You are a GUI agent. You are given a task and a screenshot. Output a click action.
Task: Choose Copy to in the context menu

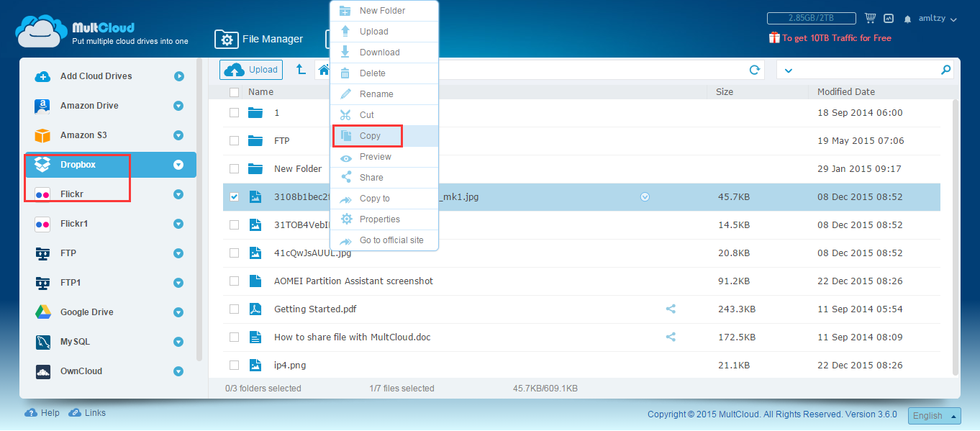coord(385,199)
